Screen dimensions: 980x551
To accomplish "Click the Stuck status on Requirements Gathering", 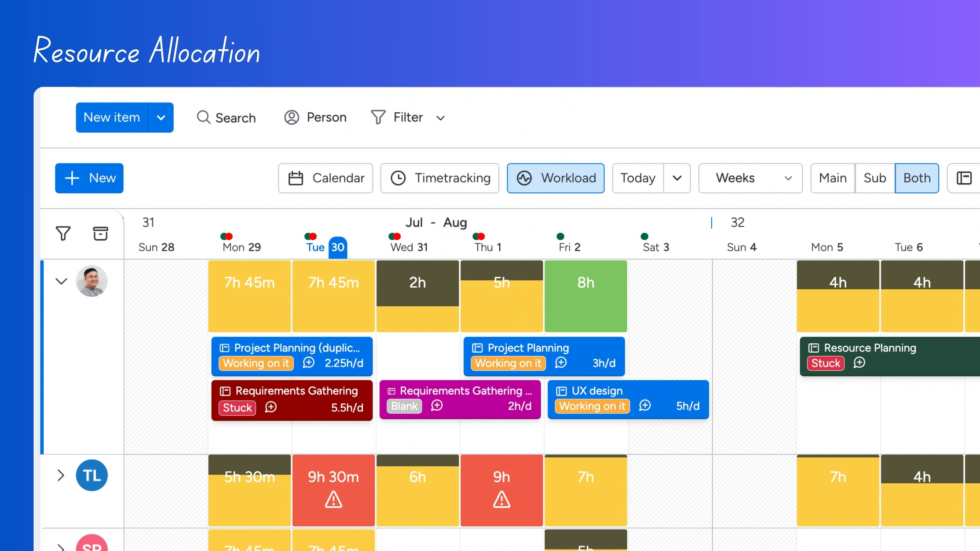I will point(237,408).
